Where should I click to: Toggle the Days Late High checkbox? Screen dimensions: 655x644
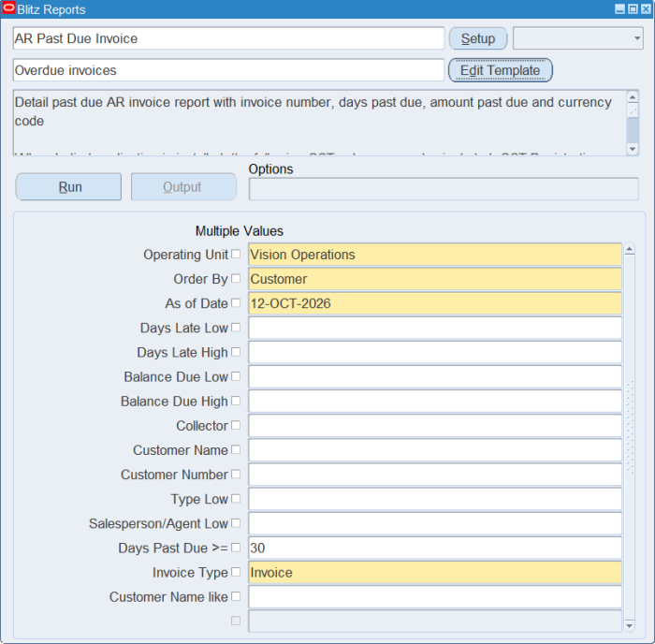236,352
